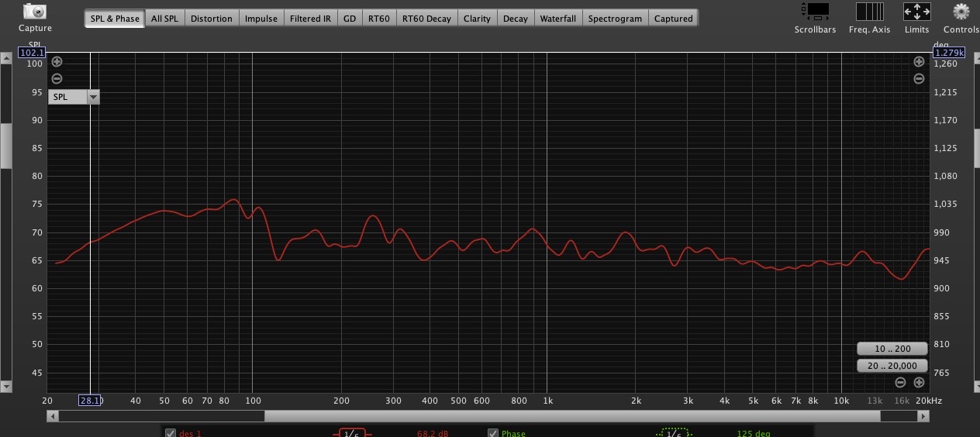980x437 pixels.
Task: Set frequency range to 20 .. 20,000
Action: click(892, 366)
